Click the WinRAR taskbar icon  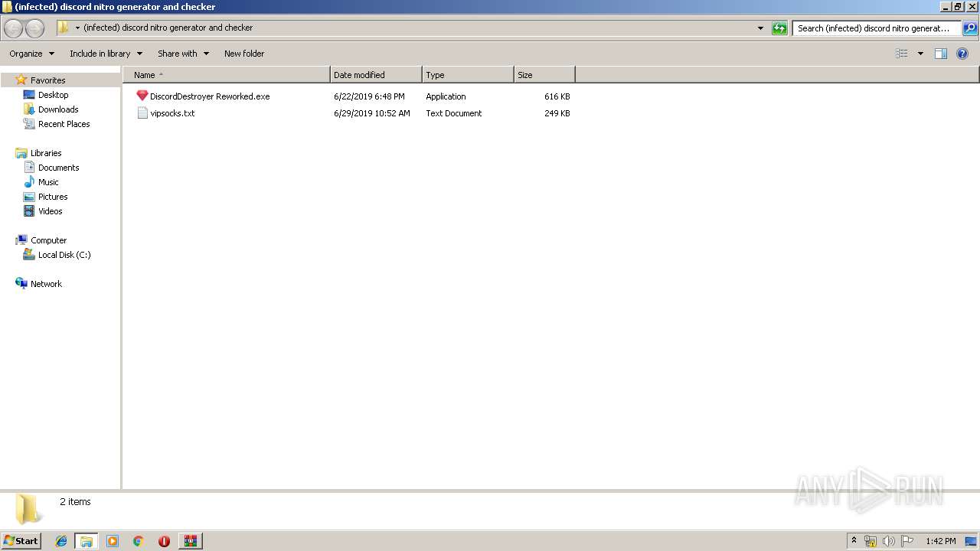click(x=190, y=541)
